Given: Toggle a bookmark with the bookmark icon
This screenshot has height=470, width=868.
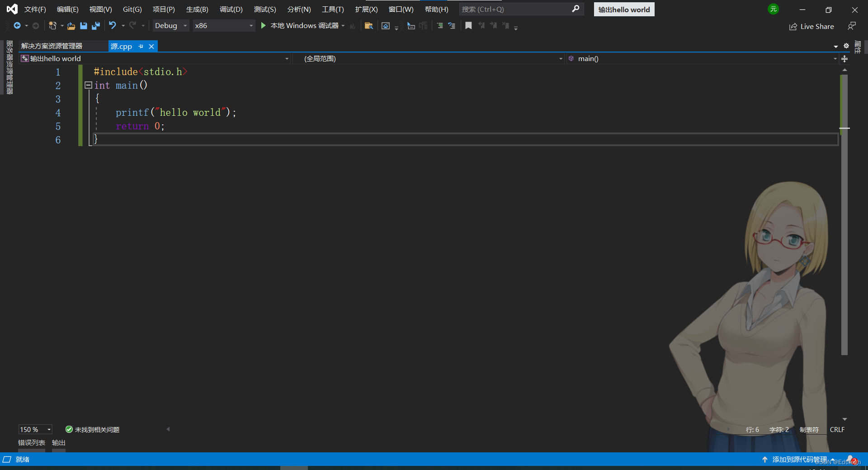Looking at the screenshot, I should [x=468, y=26].
